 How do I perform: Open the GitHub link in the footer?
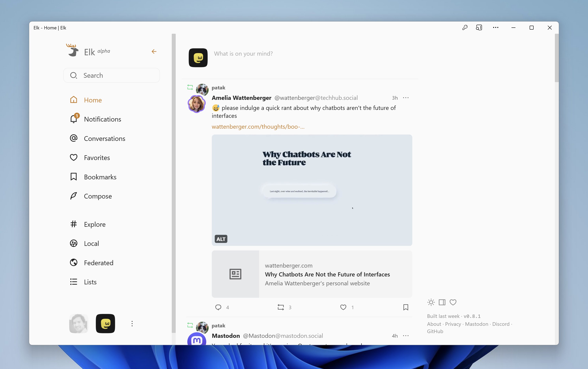[x=435, y=331]
